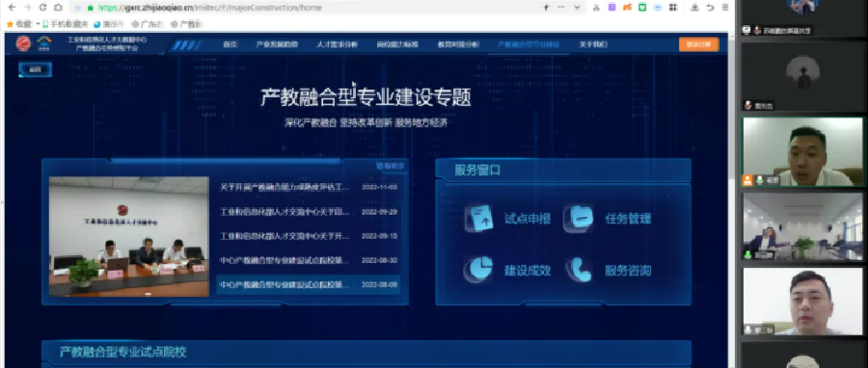Open the 关于我们 navigation tab

[x=593, y=44]
